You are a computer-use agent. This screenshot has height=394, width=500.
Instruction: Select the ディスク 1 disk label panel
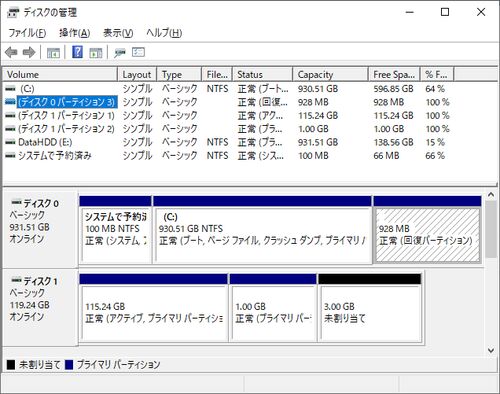click(40, 307)
